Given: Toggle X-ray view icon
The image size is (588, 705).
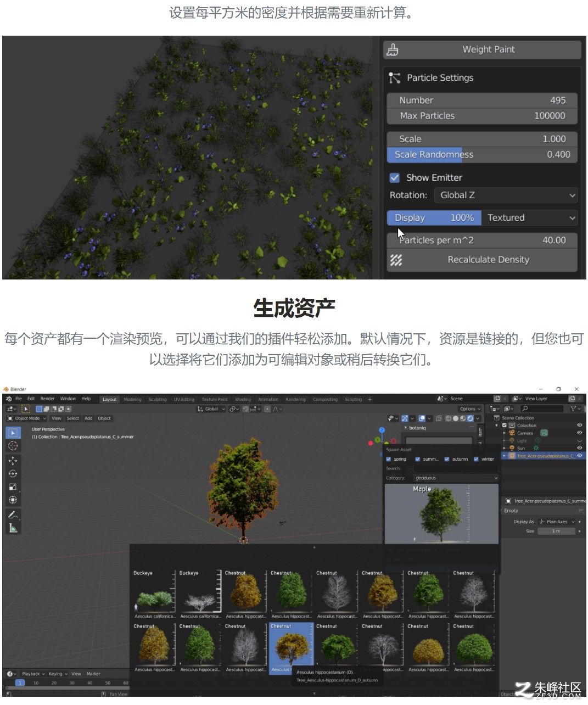Looking at the screenshot, I should click(x=438, y=418).
